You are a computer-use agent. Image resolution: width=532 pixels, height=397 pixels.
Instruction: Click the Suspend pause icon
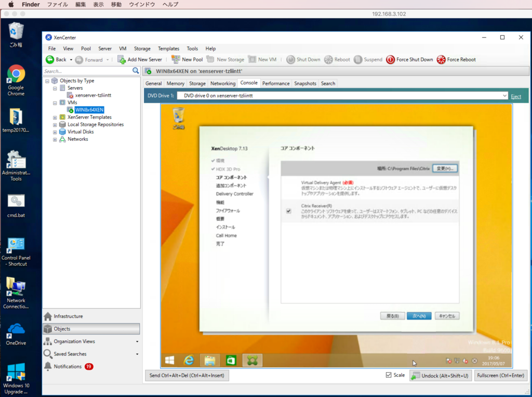(x=358, y=60)
